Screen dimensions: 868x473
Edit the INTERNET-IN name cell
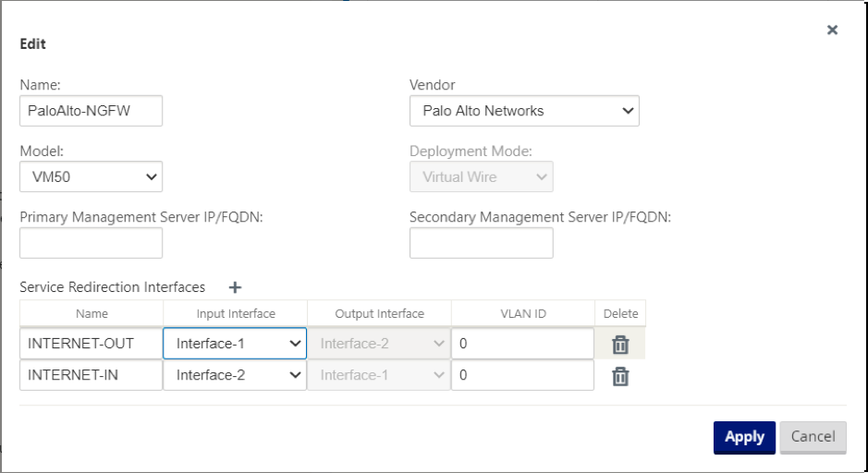(x=91, y=375)
